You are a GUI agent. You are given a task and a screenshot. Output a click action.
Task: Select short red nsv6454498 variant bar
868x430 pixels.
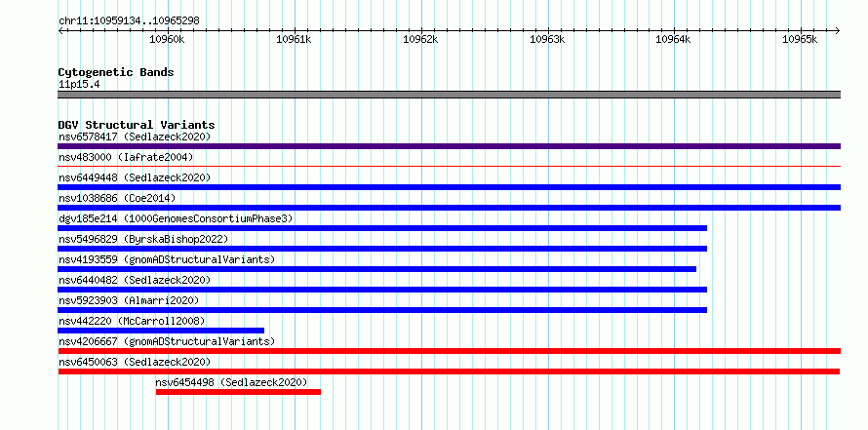[238, 392]
